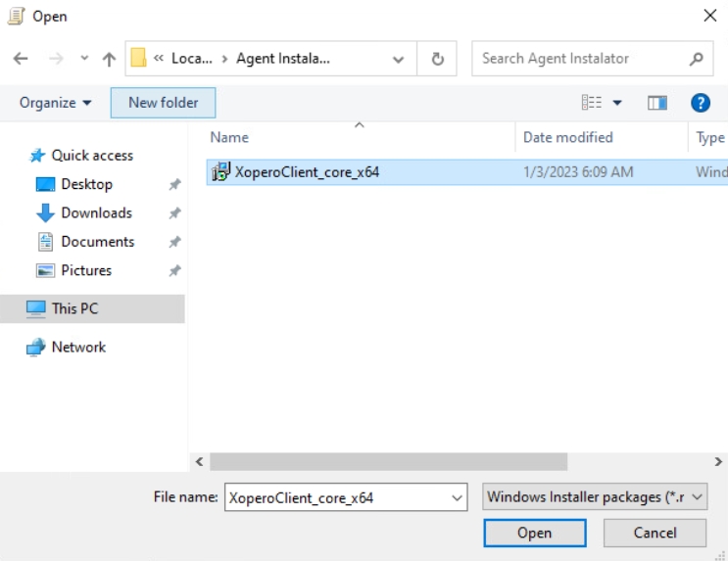Click the search magnifier icon
The image size is (728, 561).
(696, 59)
